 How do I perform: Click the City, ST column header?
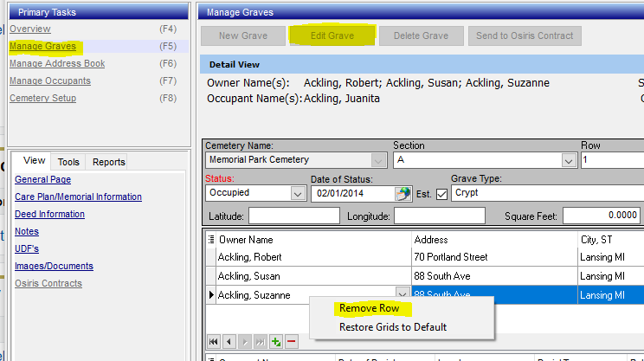611,240
